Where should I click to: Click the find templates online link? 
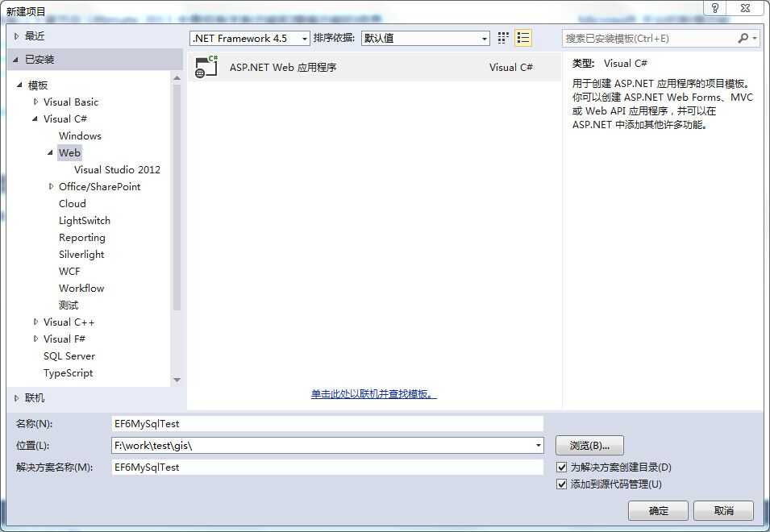pos(373,394)
